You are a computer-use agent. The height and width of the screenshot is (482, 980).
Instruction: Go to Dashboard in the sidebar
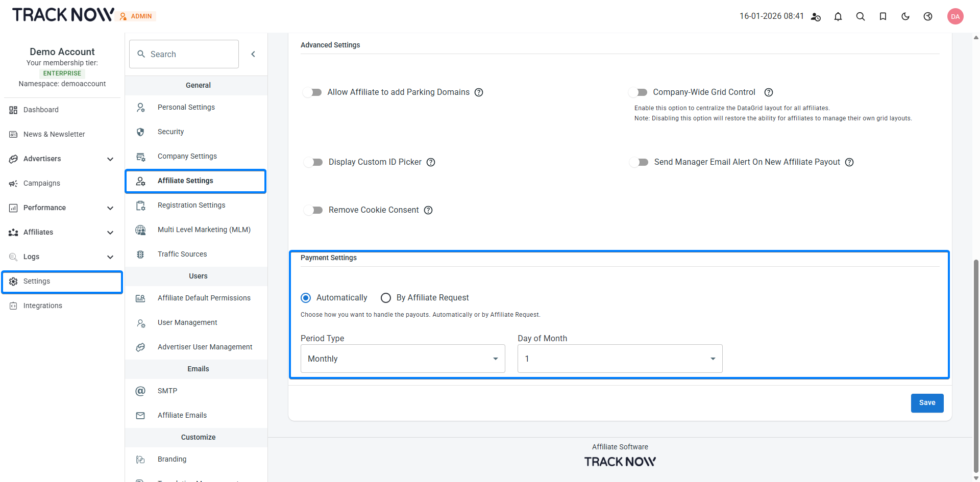click(x=41, y=110)
